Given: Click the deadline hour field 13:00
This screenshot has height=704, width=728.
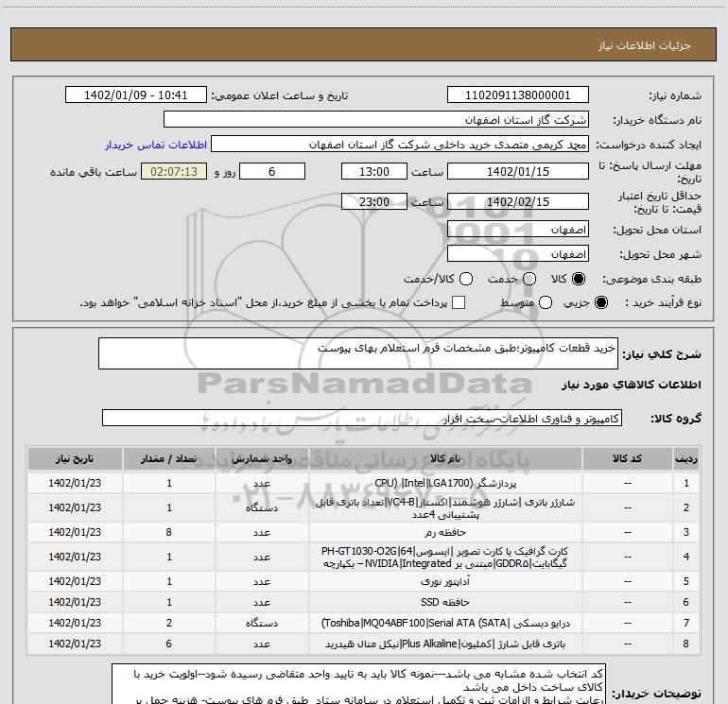Looking at the screenshot, I should pyautogui.click(x=374, y=171).
